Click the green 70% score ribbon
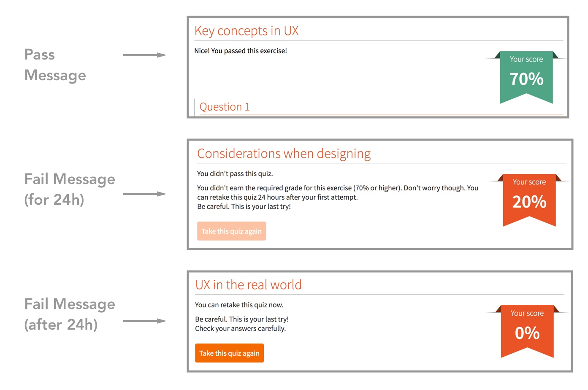The width and height of the screenshot is (588, 390). pyautogui.click(x=526, y=77)
